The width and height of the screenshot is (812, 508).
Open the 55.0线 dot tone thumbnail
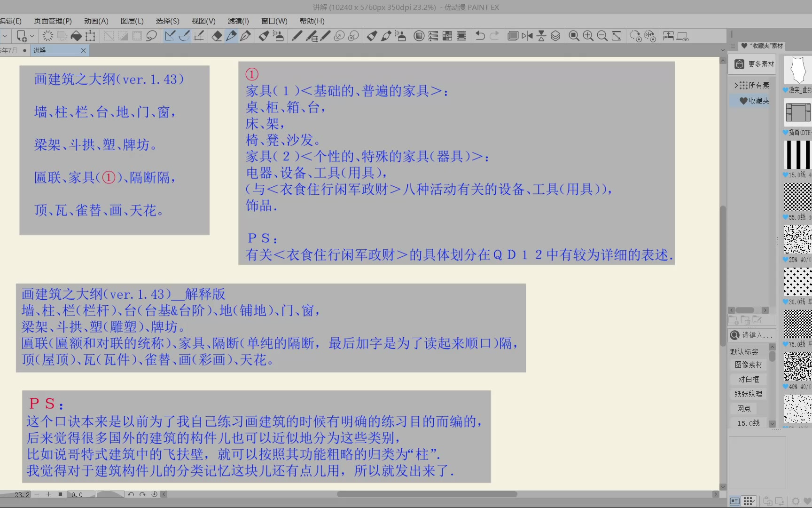797,197
